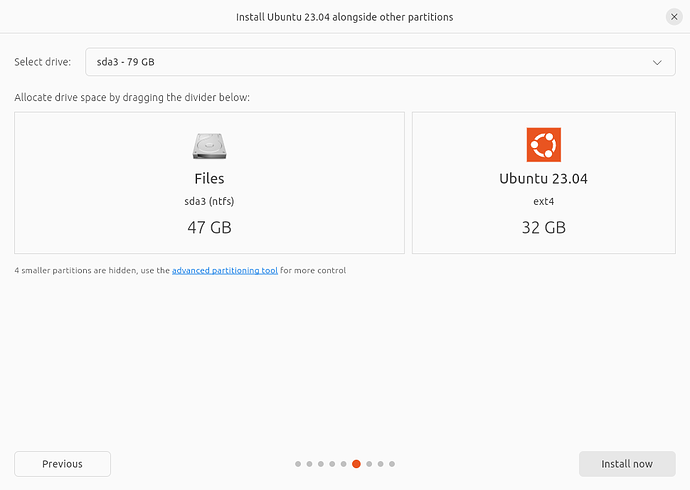This screenshot has height=490, width=690.
Task: Click the last page indicator dot
Action: (x=392, y=464)
